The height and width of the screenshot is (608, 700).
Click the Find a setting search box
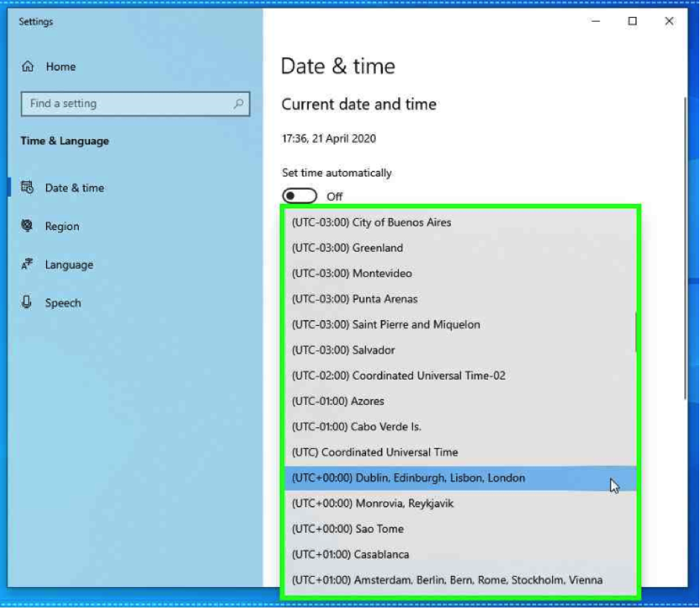tap(126, 104)
